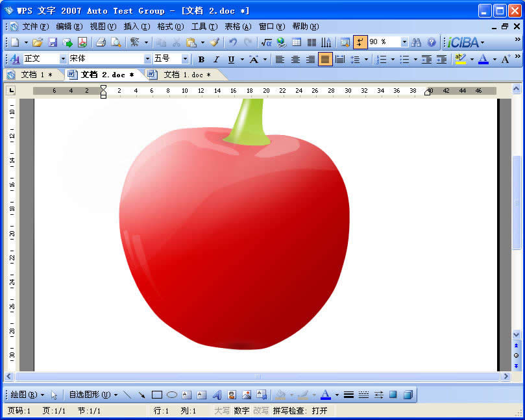Click the Print icon
This screenshot has width=525, height=420.
click(101, 42)
